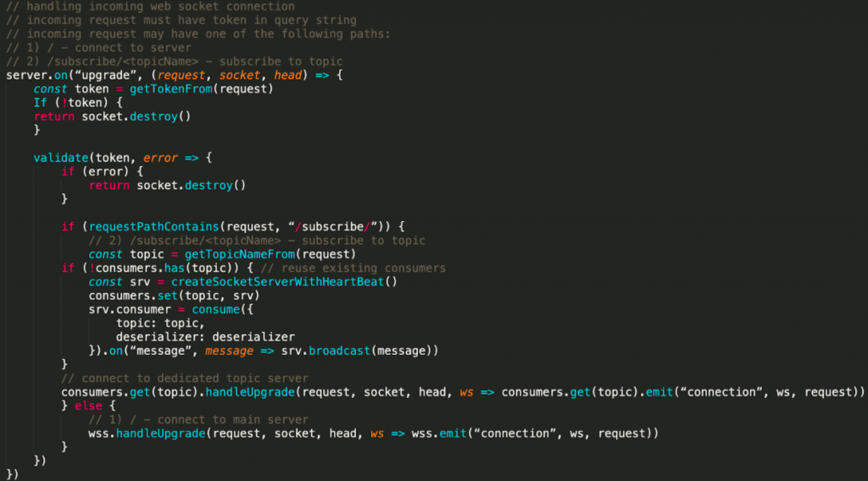Click the requestPathContains function name
The width and height of the screenshot is (868, 481).
[x=154, y=227]
